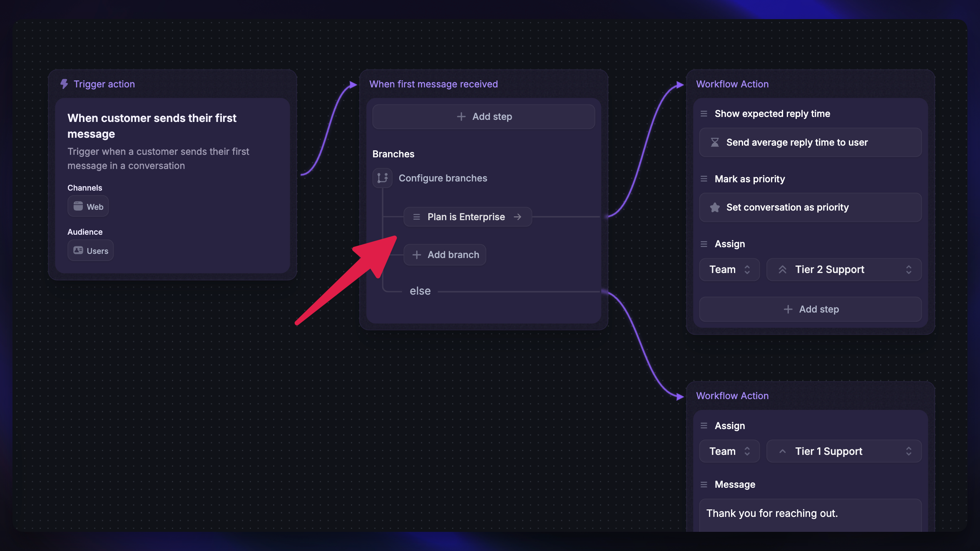Click drag handle beside Assign above Tier 1 Support
Image resolution: width=980 pixels, height=551 pixels.
click(x=704, y=426)
